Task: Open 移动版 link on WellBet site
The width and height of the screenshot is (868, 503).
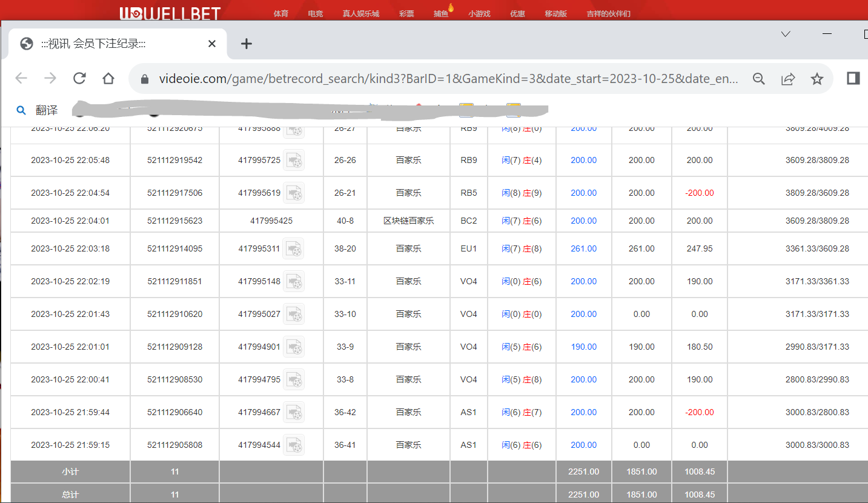Action: 556,13
